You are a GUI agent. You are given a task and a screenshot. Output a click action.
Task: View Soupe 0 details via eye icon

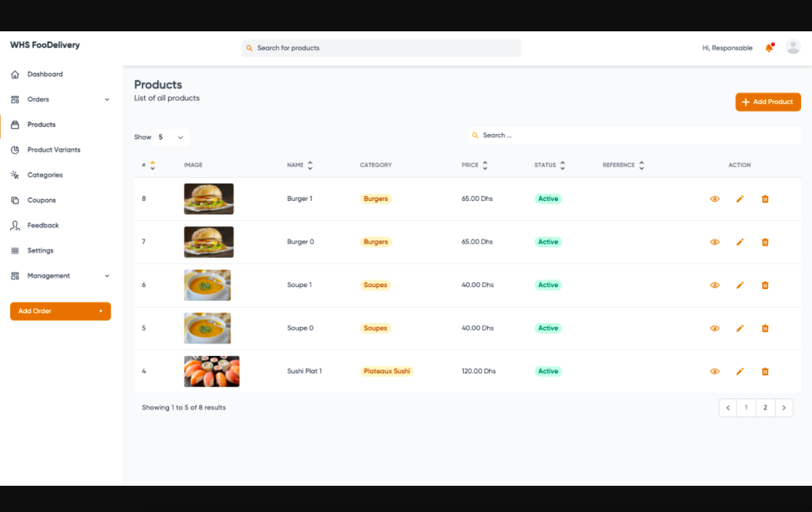pyautogui.click(x=714, y=328)
